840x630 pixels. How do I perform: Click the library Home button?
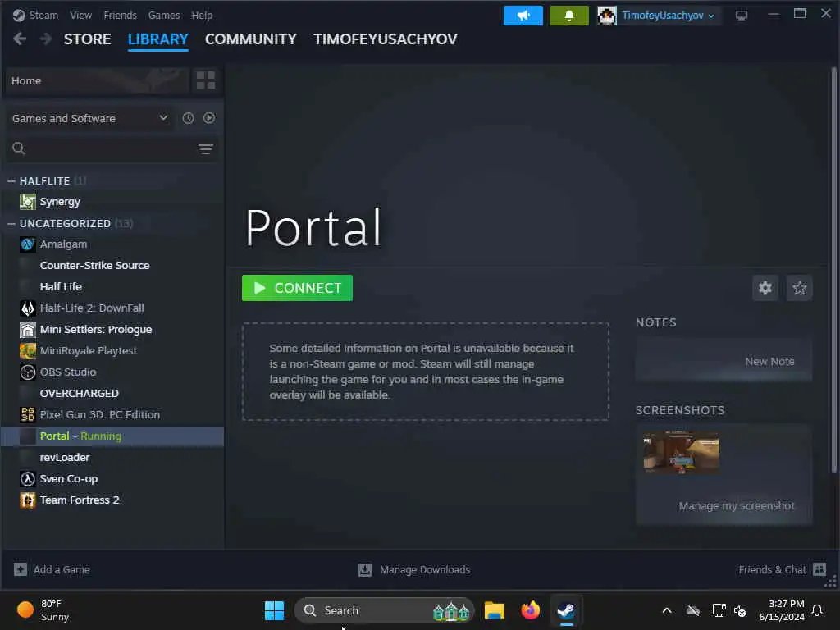click(x=97, y=80)
